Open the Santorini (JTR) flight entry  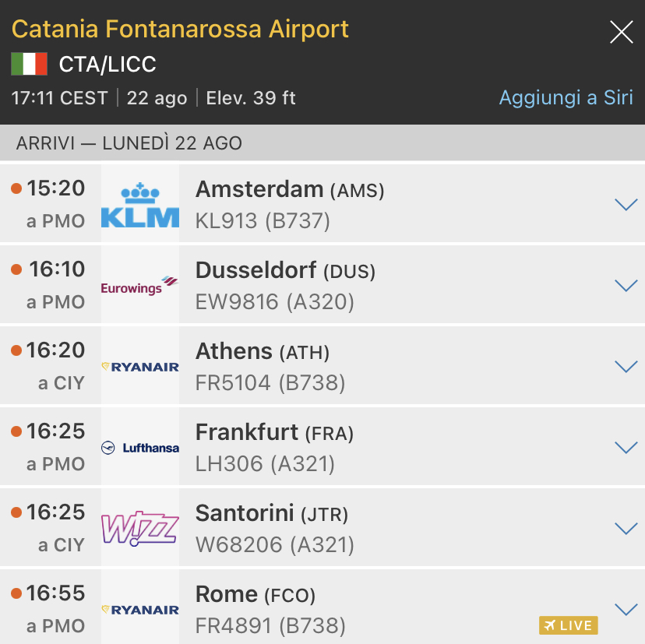click(271, 514)
